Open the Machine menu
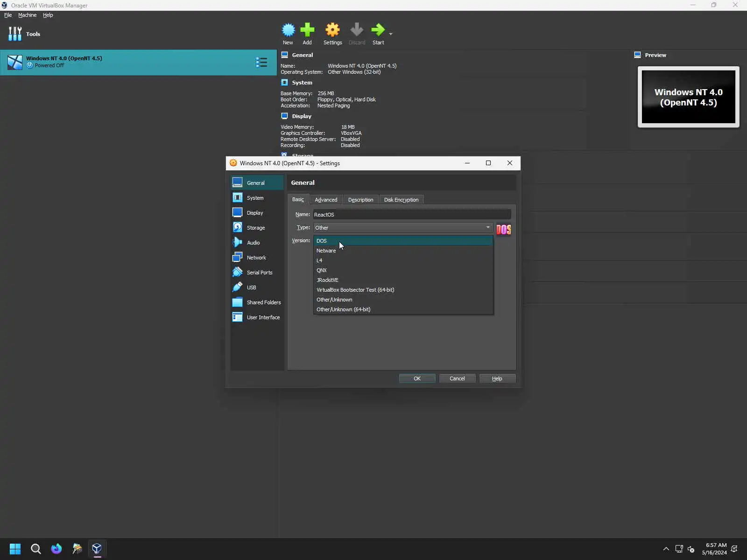The height and width of the screenshot is (560, 747). tap(27, 15)
